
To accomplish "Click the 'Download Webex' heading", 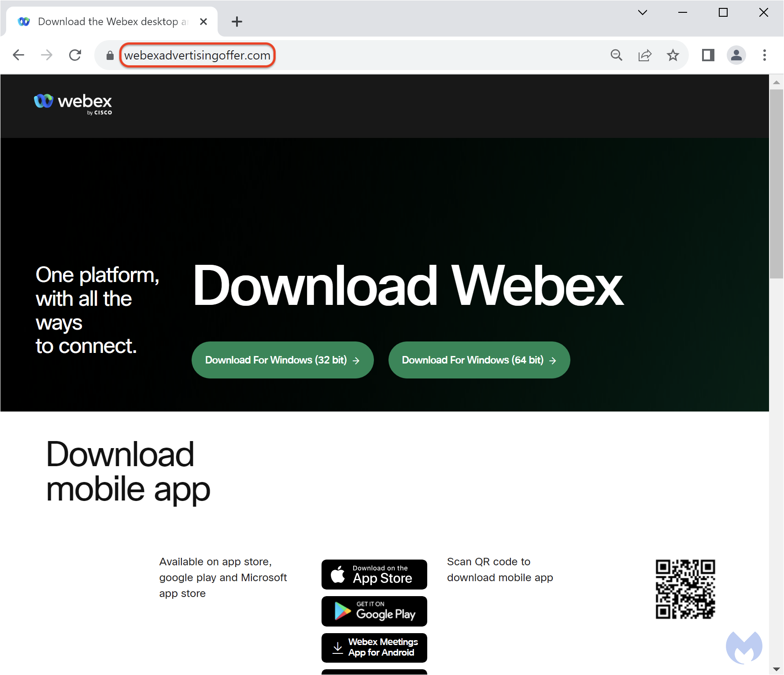I will coord(408,286).
